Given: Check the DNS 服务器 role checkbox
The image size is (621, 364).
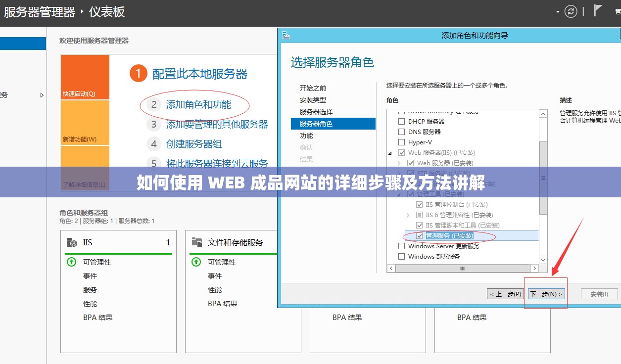Looking at the screenshot, I should point(402,132).
